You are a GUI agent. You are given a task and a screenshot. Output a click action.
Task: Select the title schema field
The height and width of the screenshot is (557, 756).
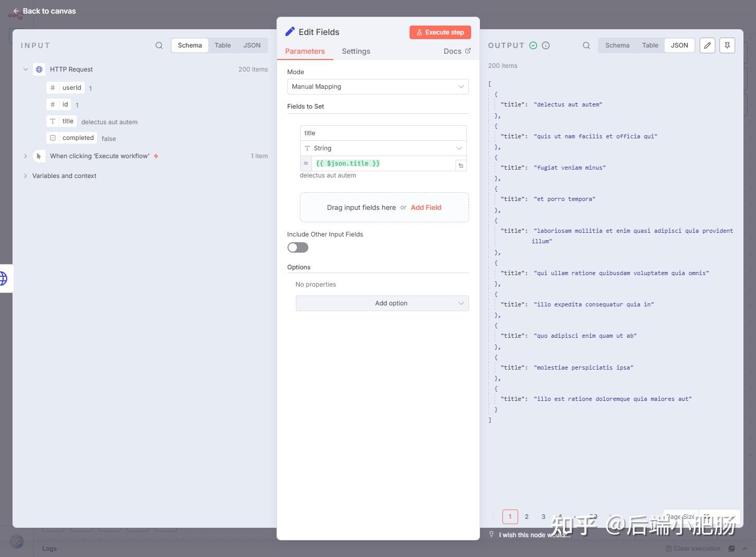click(x=62, y=121)
